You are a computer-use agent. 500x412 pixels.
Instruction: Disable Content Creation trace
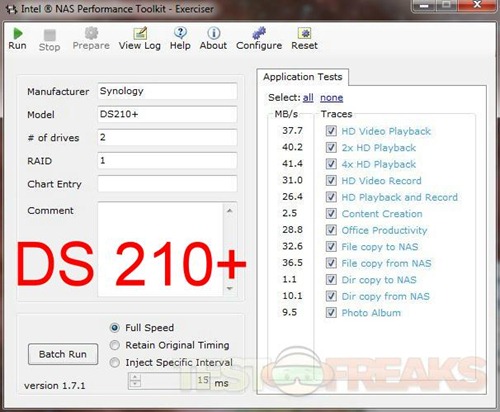coord(331,213)
